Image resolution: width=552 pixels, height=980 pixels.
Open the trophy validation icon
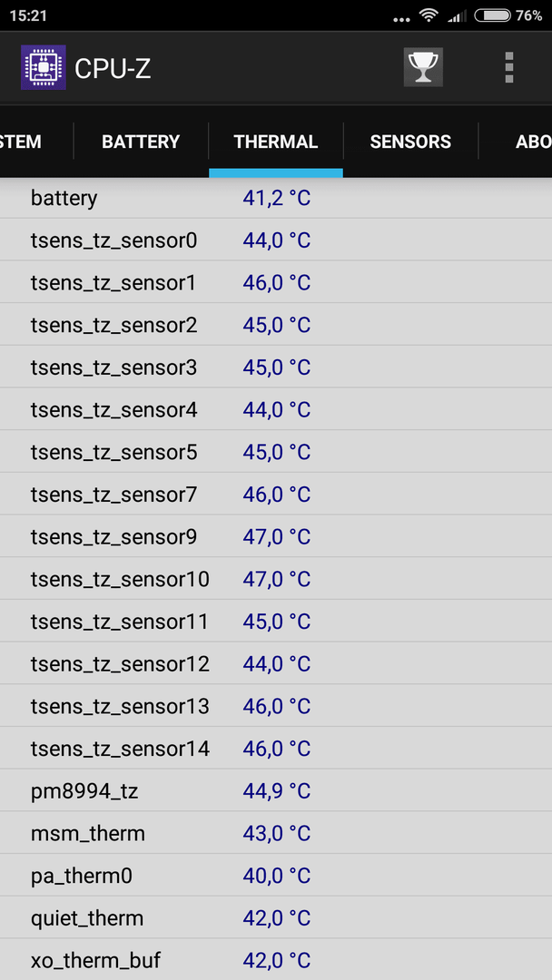[423, 67]
